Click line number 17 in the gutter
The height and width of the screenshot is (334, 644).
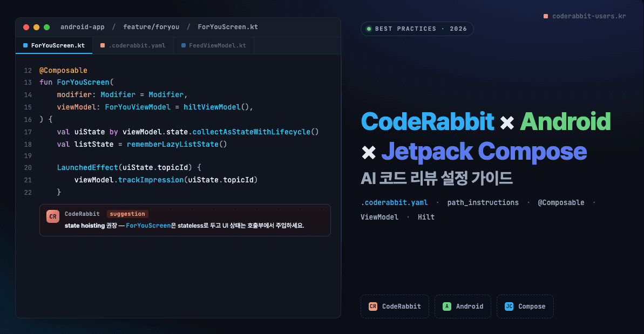pos(28,132)
